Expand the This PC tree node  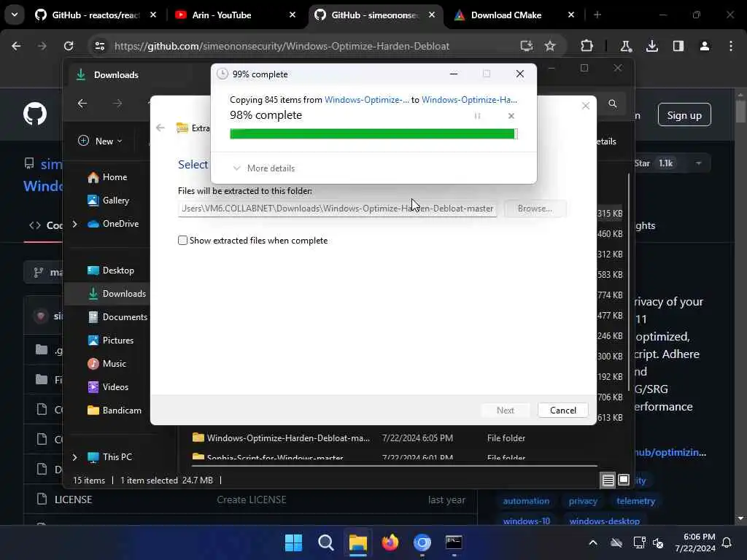click(x=75, y=457)
